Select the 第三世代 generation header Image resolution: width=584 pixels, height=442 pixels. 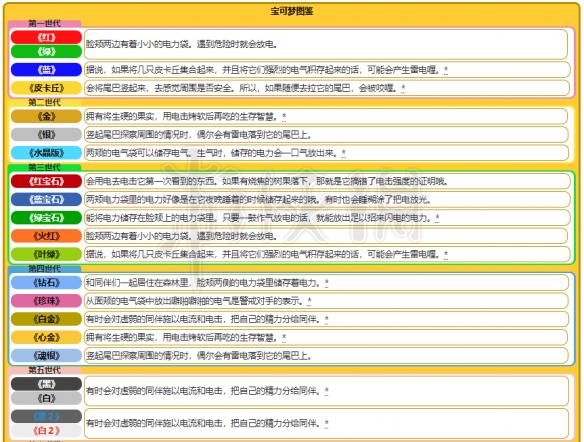point(44,167)
